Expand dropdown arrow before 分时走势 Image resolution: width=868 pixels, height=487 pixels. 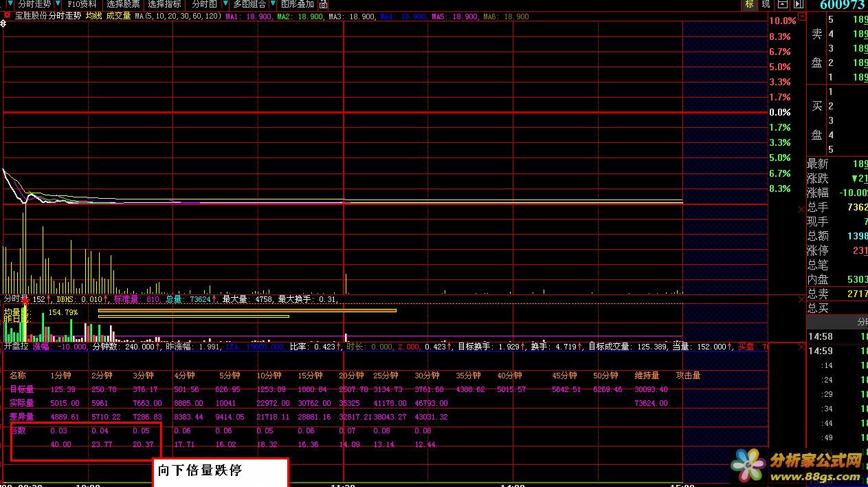(x=9, y=4)
